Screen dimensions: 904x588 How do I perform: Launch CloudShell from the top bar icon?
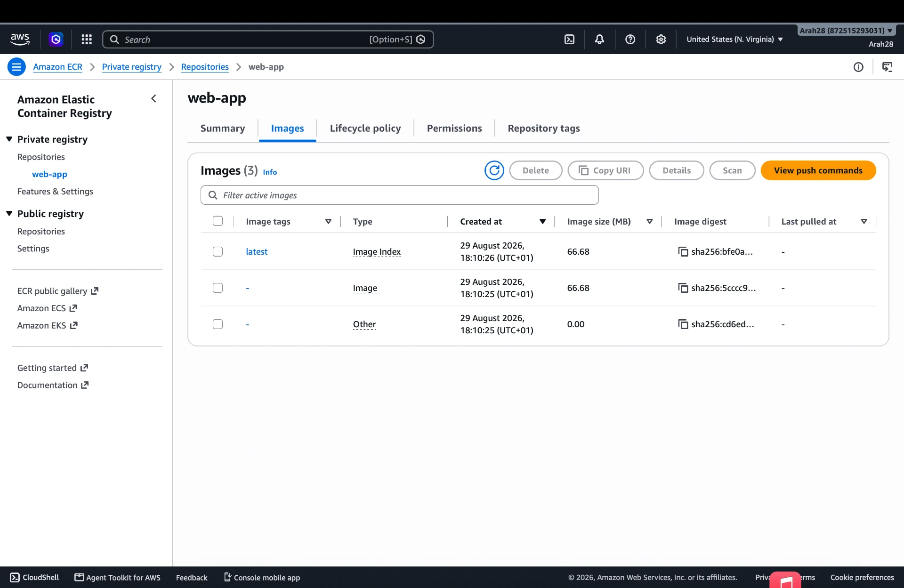coord(569,40)
